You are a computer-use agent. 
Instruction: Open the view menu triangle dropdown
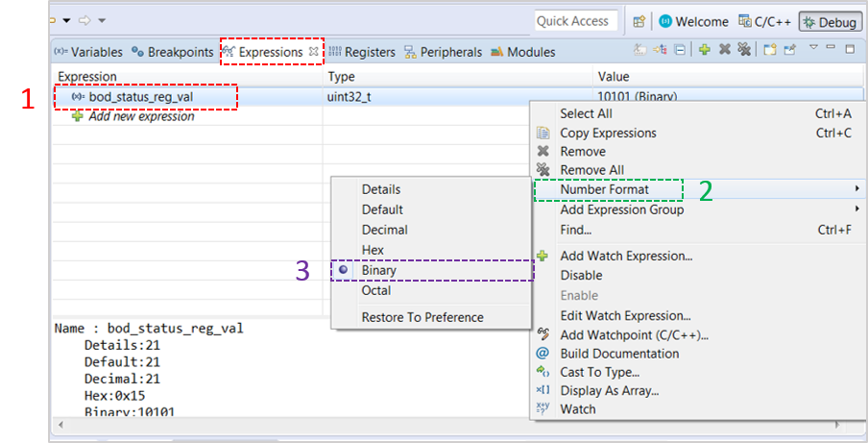click(813, 48)
